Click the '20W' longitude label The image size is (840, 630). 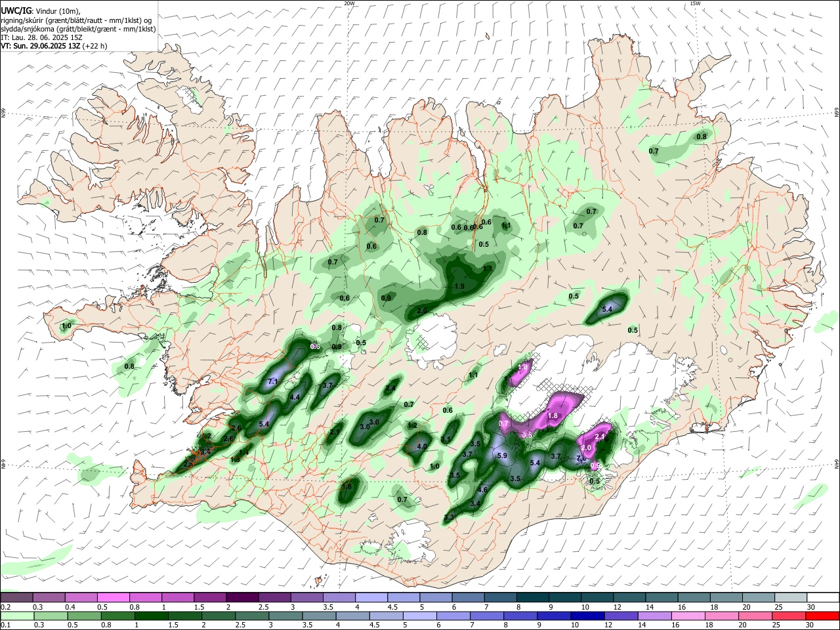pyautogui.click(x=349, y=3)
